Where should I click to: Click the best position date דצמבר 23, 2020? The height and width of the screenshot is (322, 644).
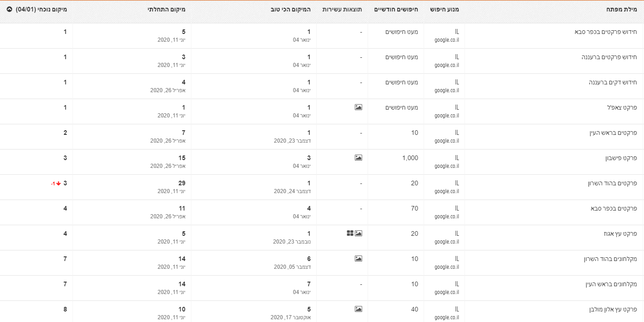[x=292, y=141]
